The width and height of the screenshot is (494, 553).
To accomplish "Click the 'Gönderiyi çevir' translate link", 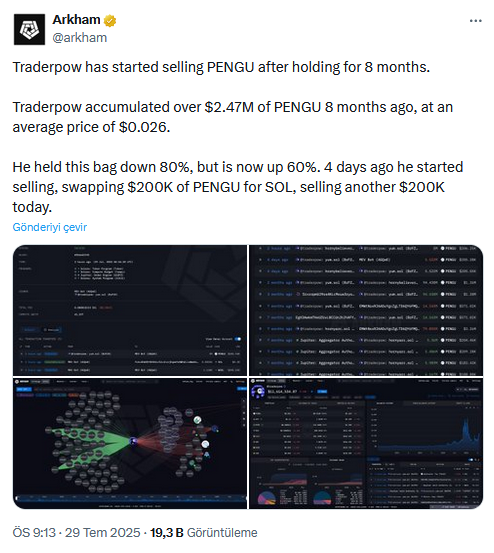I will coord(50,227).
